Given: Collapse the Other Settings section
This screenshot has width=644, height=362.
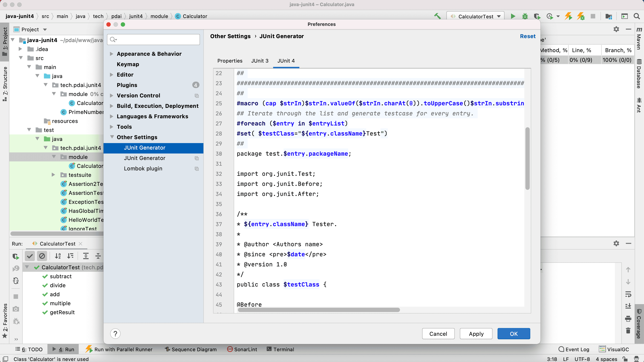Looking at the screenshot, I should pos(112,137).
